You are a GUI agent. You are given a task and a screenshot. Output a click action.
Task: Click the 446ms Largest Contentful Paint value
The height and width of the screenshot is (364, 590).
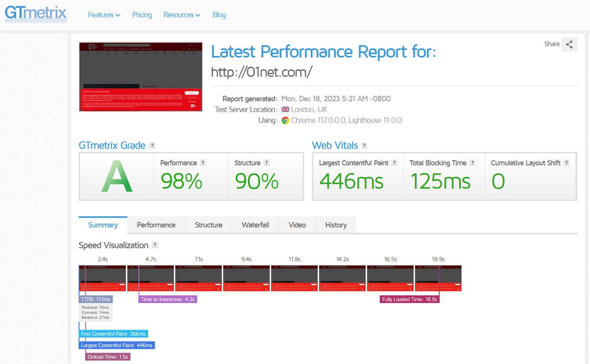[x=351, y=181]
